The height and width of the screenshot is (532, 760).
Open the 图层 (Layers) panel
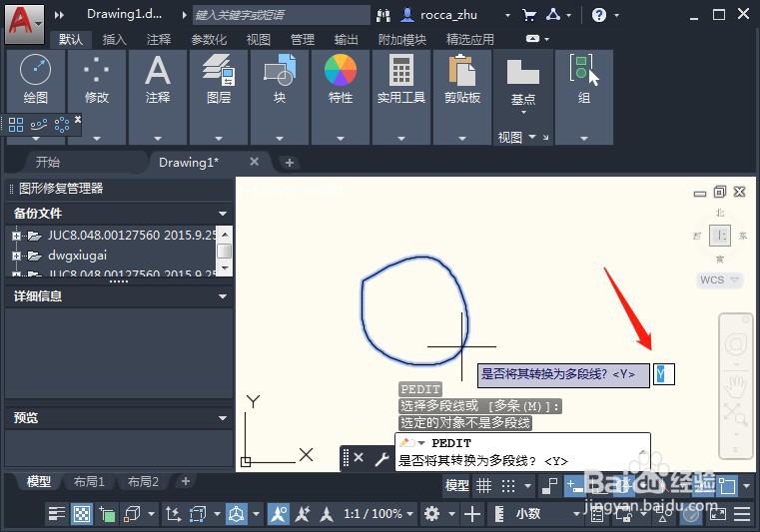pyautogui.click(x=219, y=97)
